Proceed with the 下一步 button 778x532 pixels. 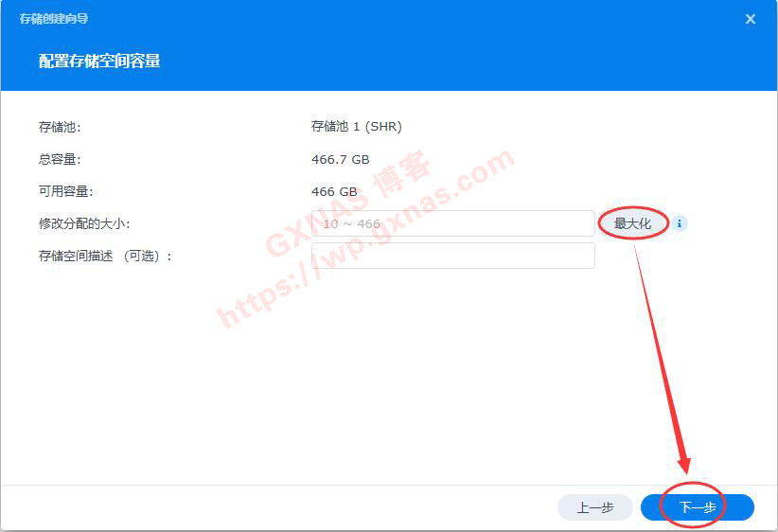pyautogui.click(x=698, y=507)
